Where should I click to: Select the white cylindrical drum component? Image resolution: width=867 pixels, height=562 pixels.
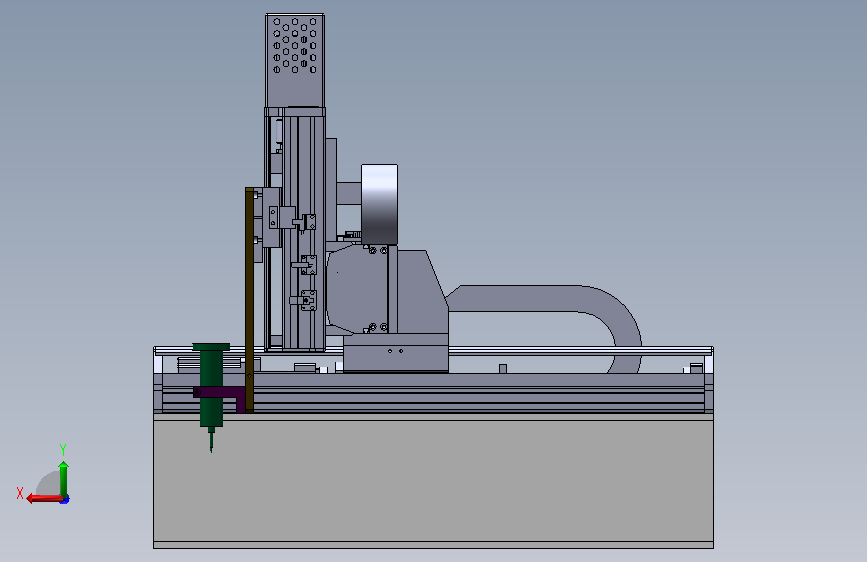click(379, 204)
